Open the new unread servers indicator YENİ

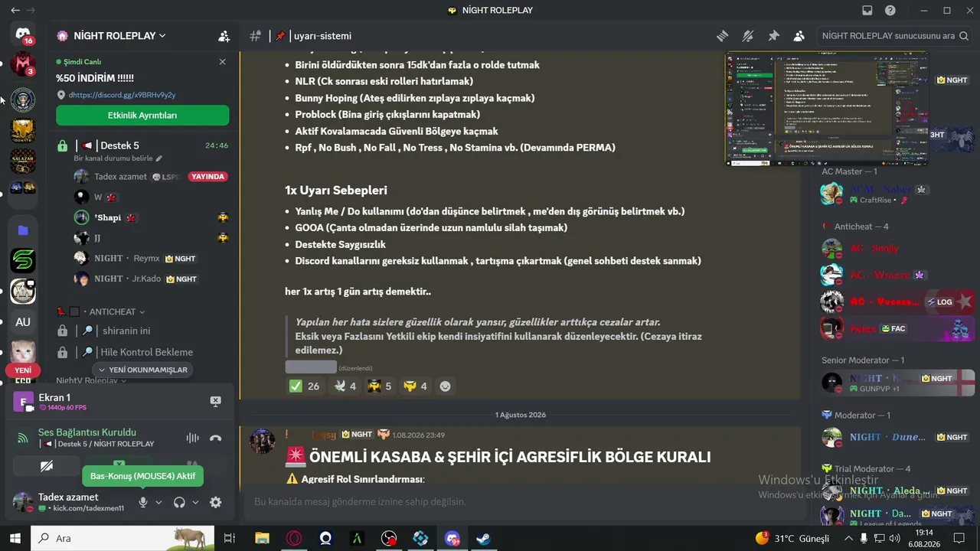23,370
